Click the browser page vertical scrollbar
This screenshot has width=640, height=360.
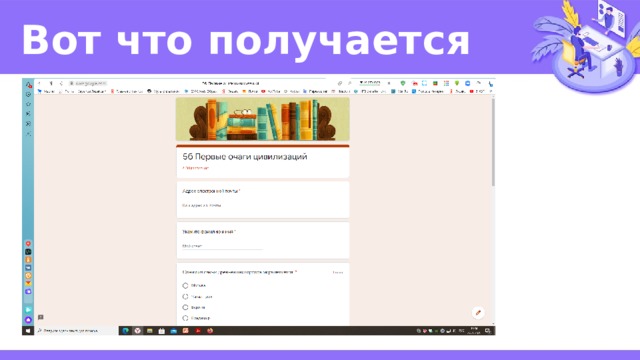pos(493,143)
